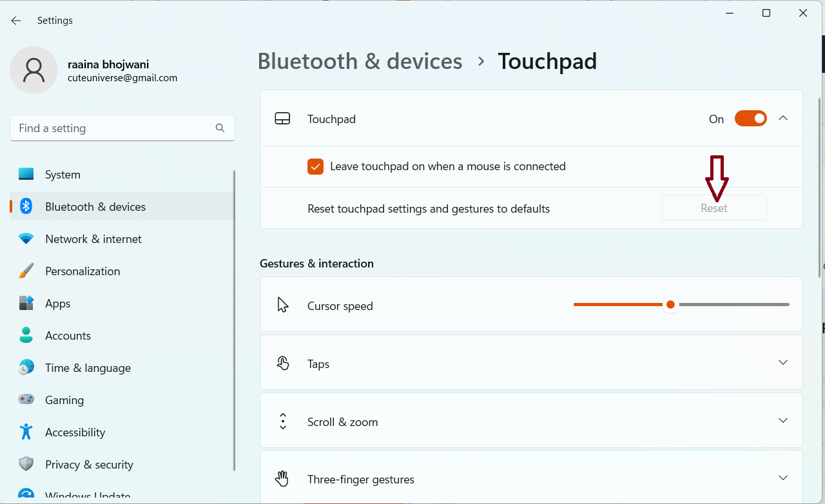Click the Apps grid icon
This screenshot has height=504, width=825.
[x=26, y=304]
